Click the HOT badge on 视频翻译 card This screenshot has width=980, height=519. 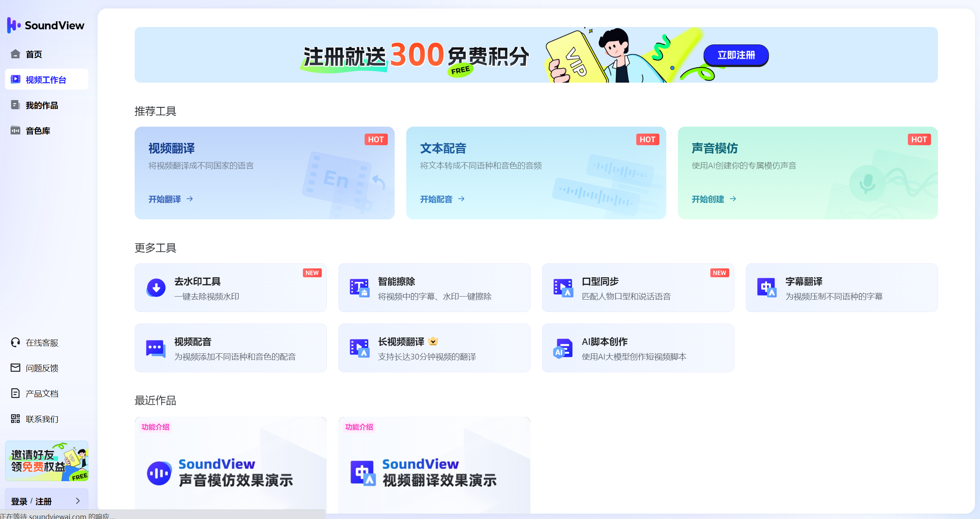376,139
